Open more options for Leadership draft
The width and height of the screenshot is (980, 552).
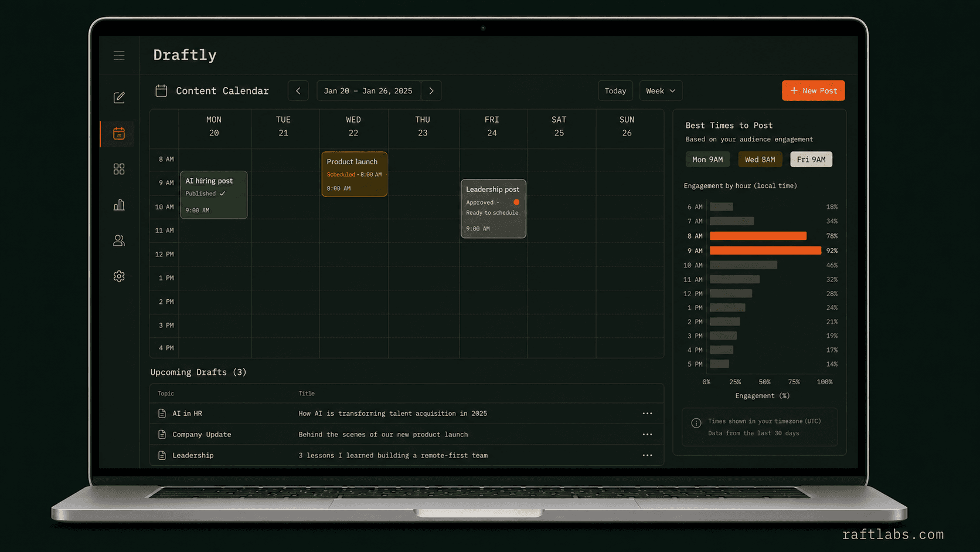pos(647,455)
